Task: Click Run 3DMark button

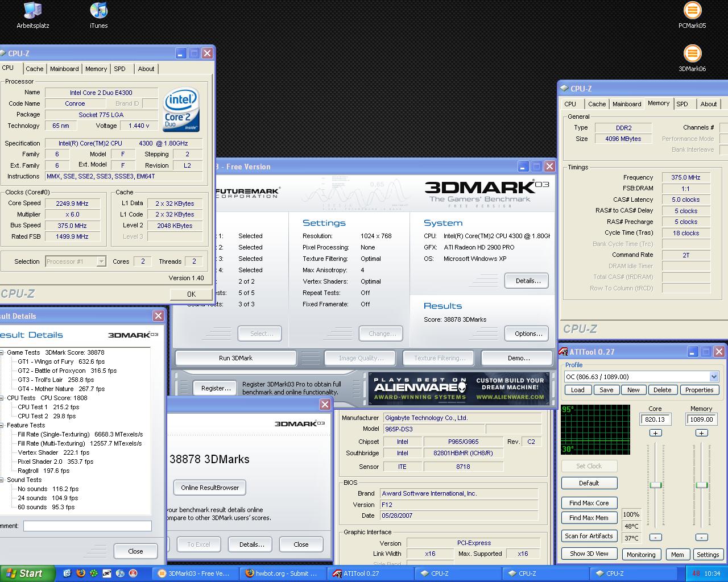Action: click(235, 358)
